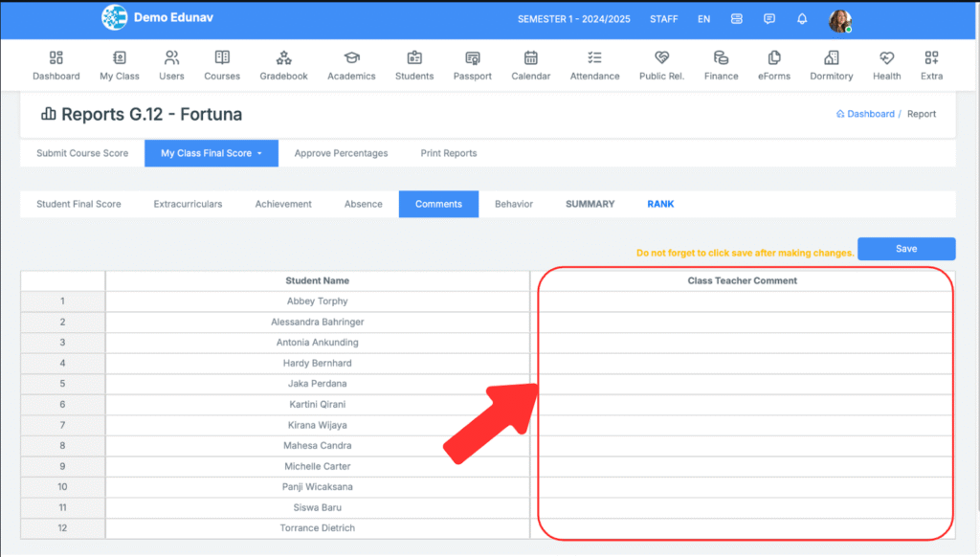Viewport: 980px width, 557px height.
Task: Select comment cell for Torrance Dietrich
Action: point(742,528)
